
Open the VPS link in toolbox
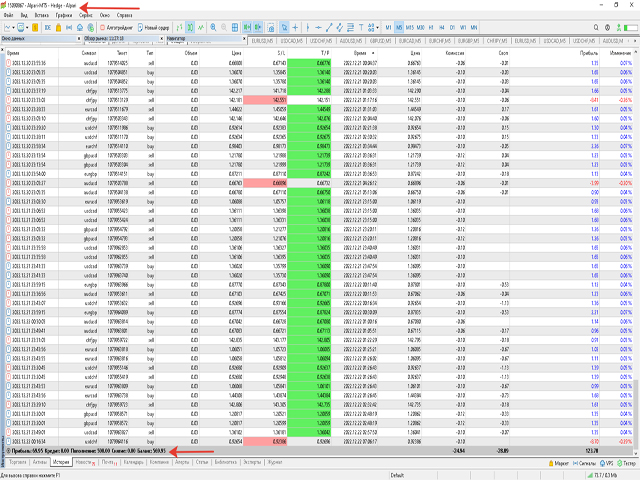tap(607, 463)
